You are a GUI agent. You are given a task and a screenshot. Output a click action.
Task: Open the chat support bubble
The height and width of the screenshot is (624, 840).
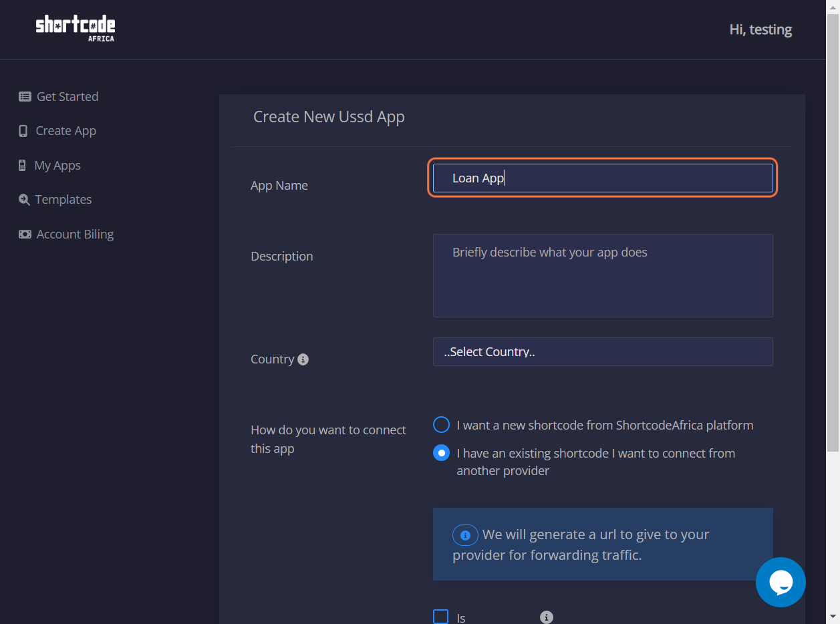click(x=781, y=582)
